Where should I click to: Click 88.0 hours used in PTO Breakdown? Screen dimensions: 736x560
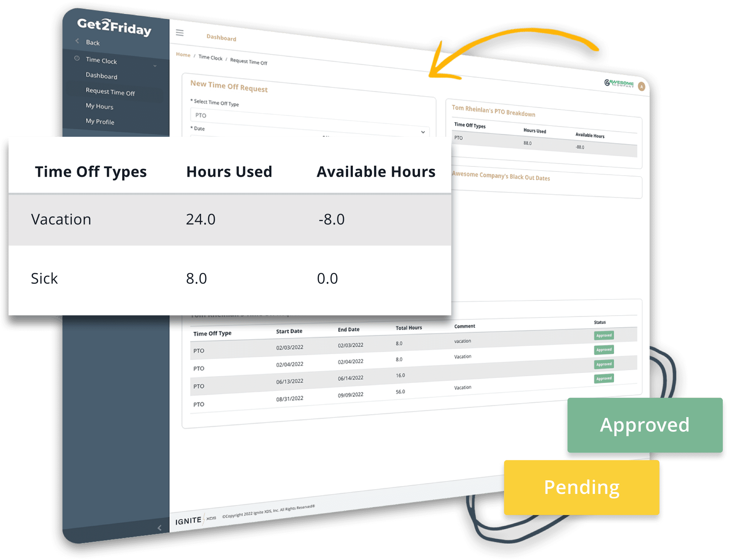[527, 143]
